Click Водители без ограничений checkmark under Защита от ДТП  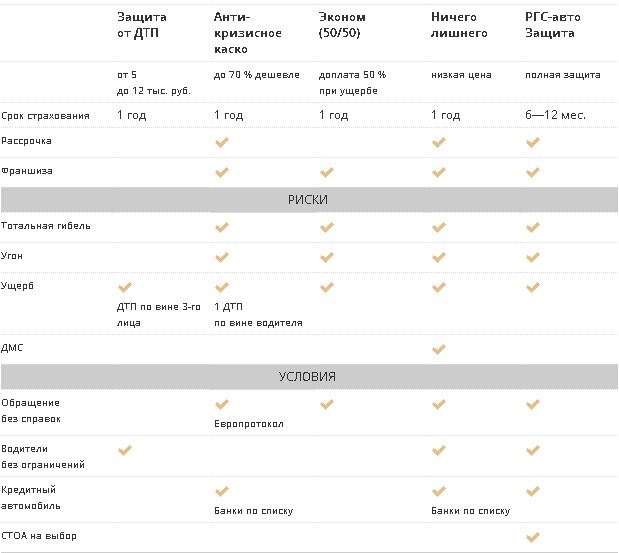pyautogui.click(x=125, y=450)
